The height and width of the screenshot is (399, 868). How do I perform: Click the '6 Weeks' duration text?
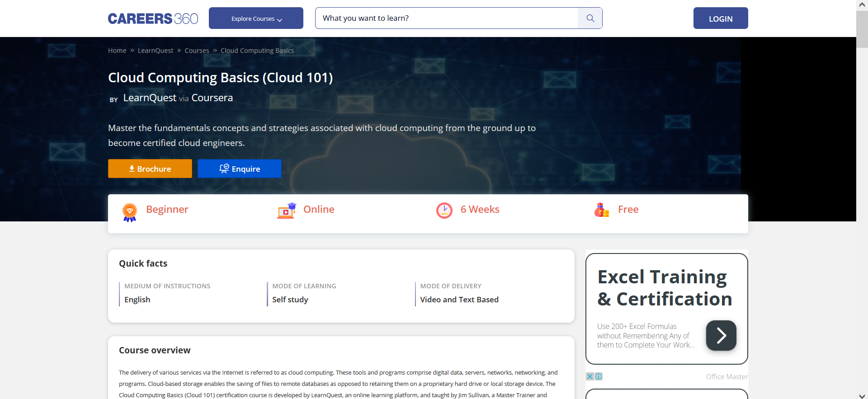pyautogui.click(x=480, y=209)
